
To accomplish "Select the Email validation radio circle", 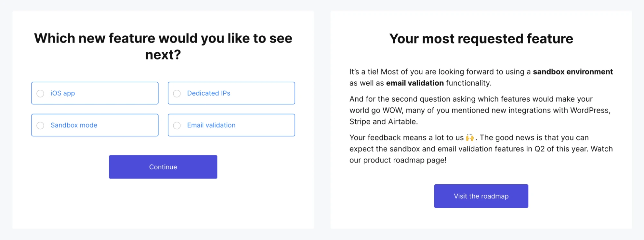I will click(177, 125).
